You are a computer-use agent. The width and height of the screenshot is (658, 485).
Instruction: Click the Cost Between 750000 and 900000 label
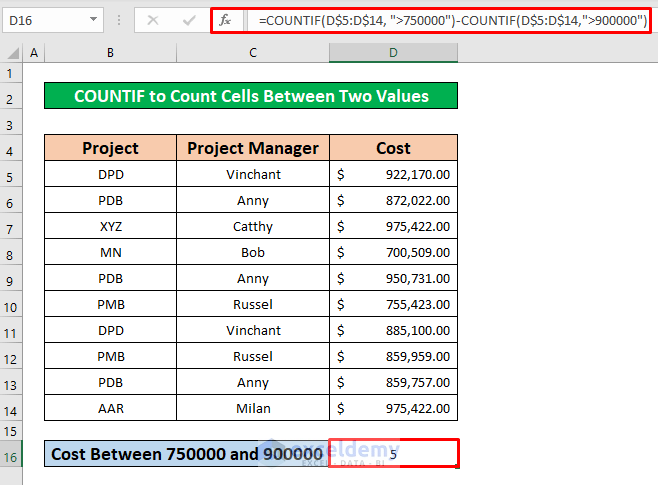187,454
